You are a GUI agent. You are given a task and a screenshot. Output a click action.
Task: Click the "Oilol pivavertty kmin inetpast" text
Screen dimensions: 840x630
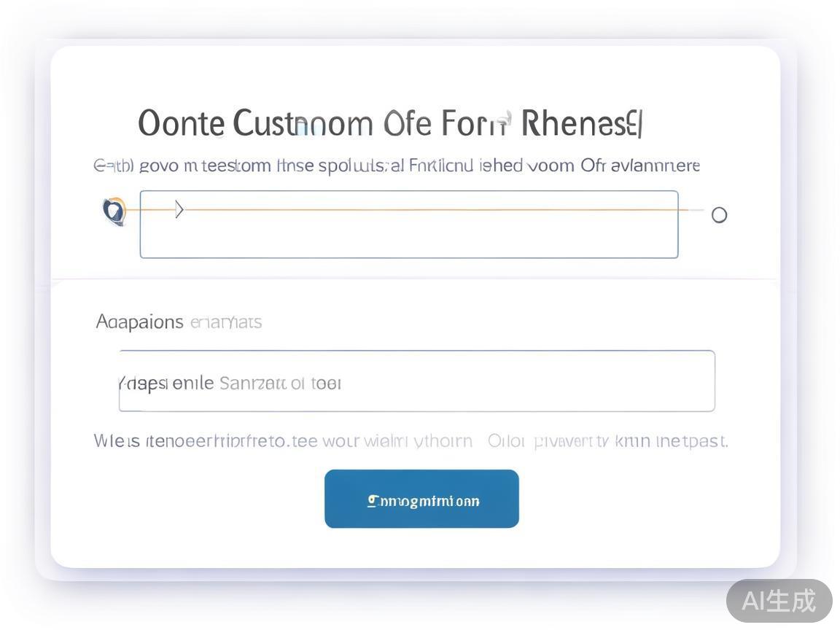tap(607, 441)
